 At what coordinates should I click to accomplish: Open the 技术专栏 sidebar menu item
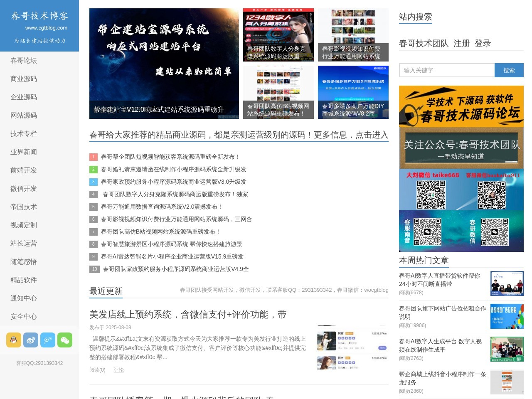tap(23, 133)
